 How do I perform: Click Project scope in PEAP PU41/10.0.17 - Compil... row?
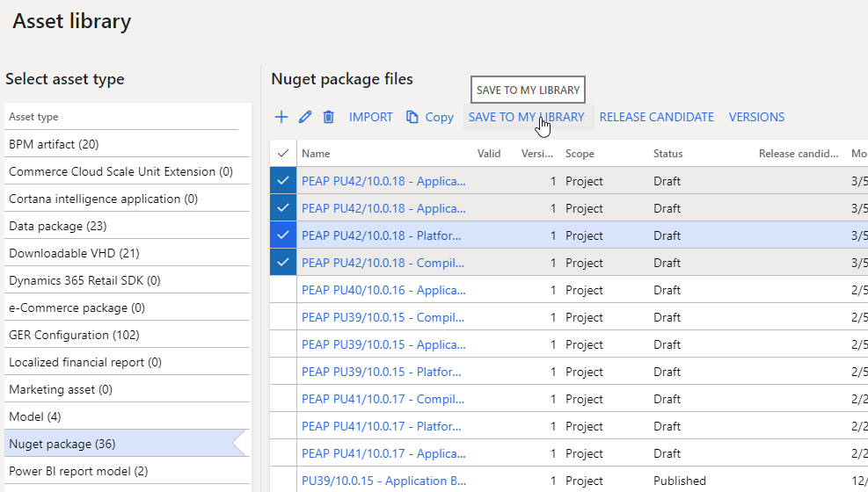pos(584,399)
